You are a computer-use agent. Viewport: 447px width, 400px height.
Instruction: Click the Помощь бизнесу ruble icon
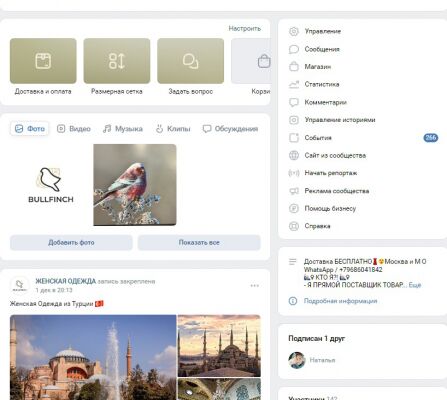[x=294, y=209]
